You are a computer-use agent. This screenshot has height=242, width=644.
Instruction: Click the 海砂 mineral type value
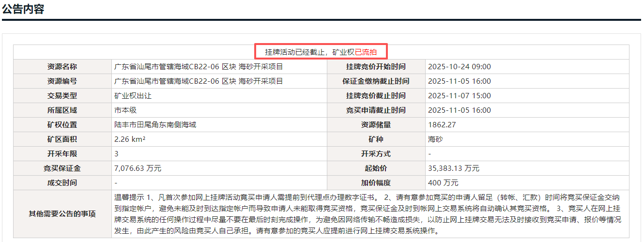(x=436, y=139)
